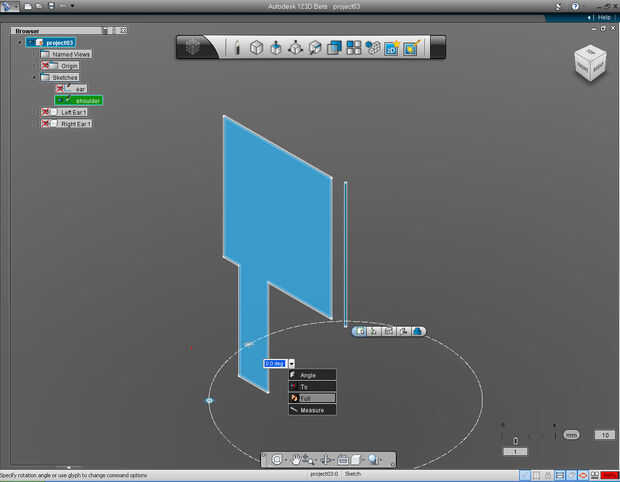The image size is (620, 482).
Task: Select the shoulder sketch in browser
Action: tap(87, 100)
